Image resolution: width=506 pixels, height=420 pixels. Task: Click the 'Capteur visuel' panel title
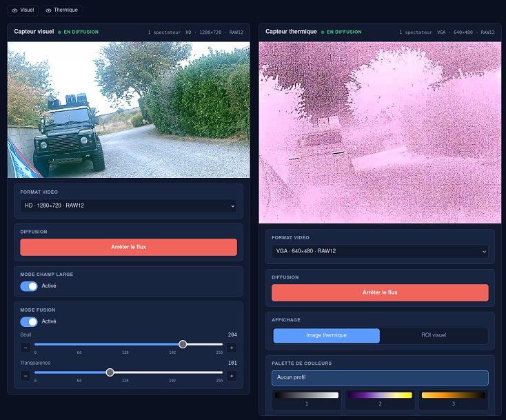click(x=34, y=32)
